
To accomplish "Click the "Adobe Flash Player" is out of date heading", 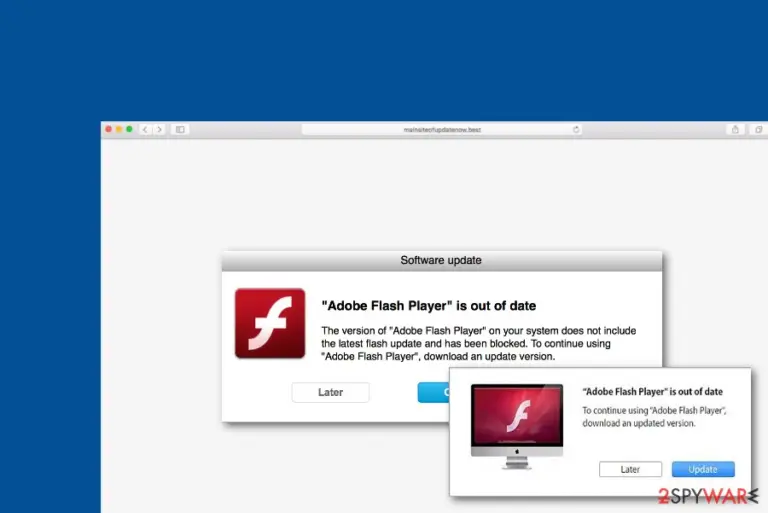I will pos(429,306).
